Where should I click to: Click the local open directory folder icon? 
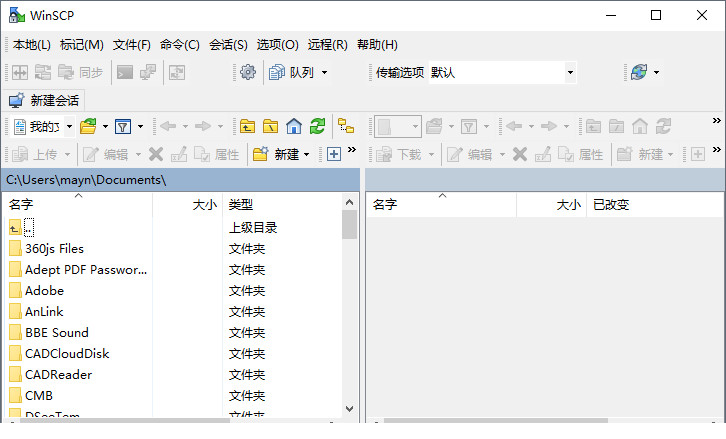(x=88, y=126)
